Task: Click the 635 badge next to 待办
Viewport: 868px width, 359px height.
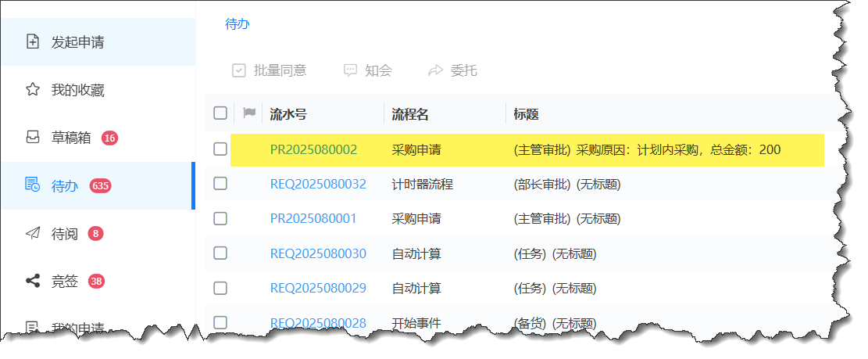Action: tap(101, 185)
